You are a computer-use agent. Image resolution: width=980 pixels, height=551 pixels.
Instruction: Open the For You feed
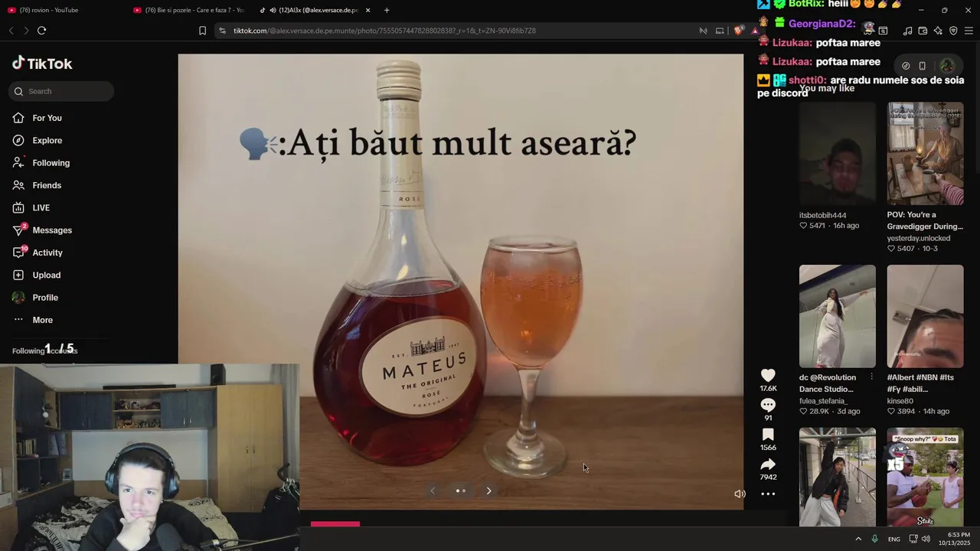(47, 118)
